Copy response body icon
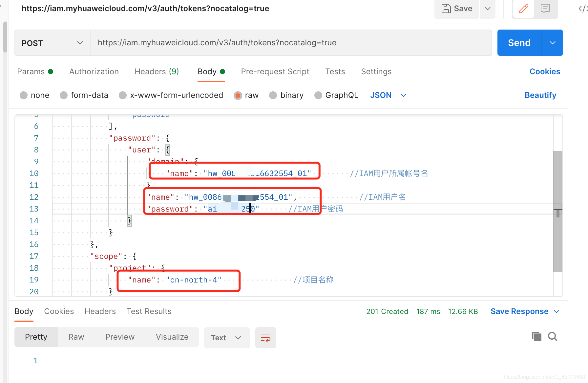The image size is (588, 383). [537, 336]
